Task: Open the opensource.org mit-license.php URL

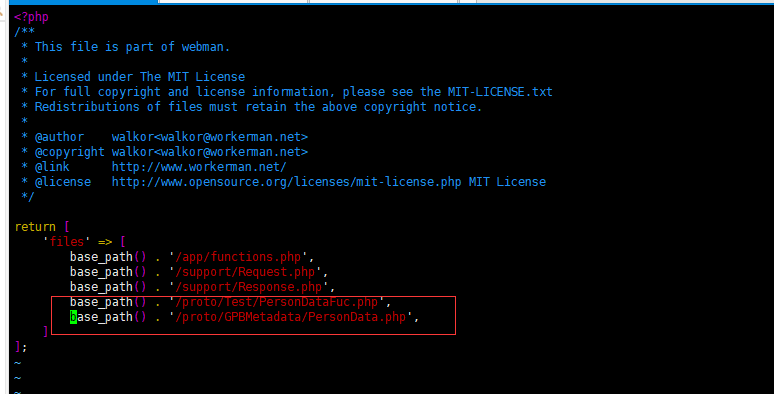Action: tap(287, 182)
